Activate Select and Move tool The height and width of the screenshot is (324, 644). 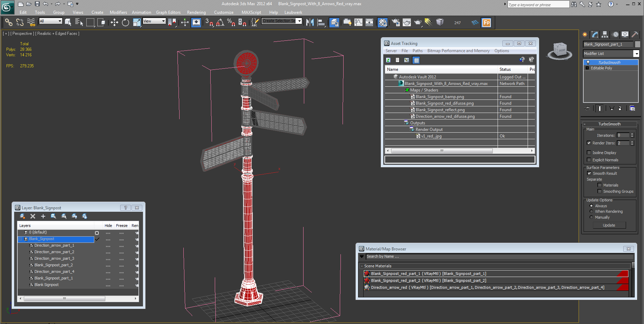tap(114, 22)
